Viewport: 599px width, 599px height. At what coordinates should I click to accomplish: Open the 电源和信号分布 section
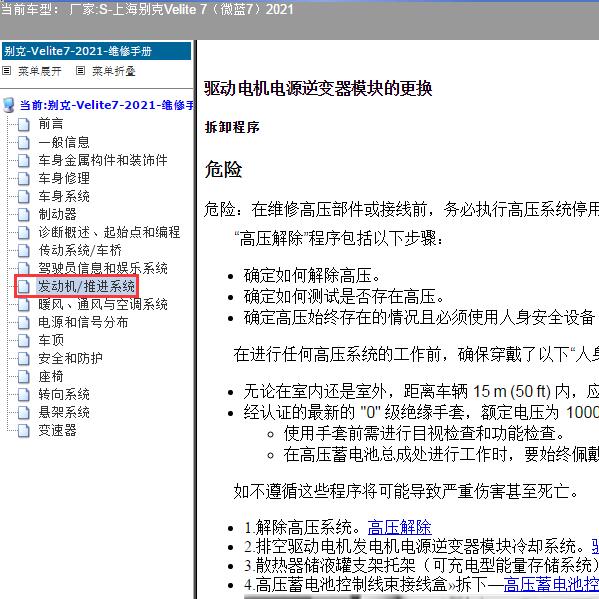[83, 322]
